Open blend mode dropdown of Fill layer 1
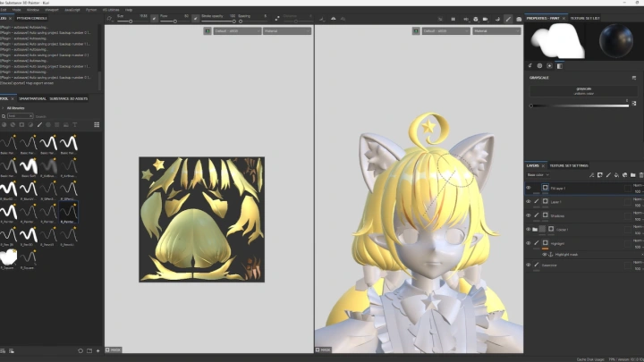Image resolution: width=644 pixels, height=362 pixels. (638, 188)
